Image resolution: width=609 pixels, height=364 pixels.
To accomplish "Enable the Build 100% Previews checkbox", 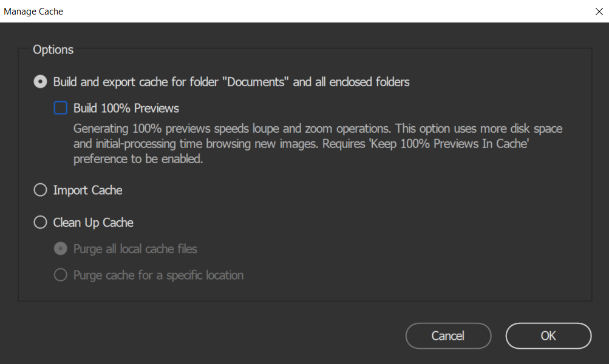I will pyautogui.click(x=61, y=109).
